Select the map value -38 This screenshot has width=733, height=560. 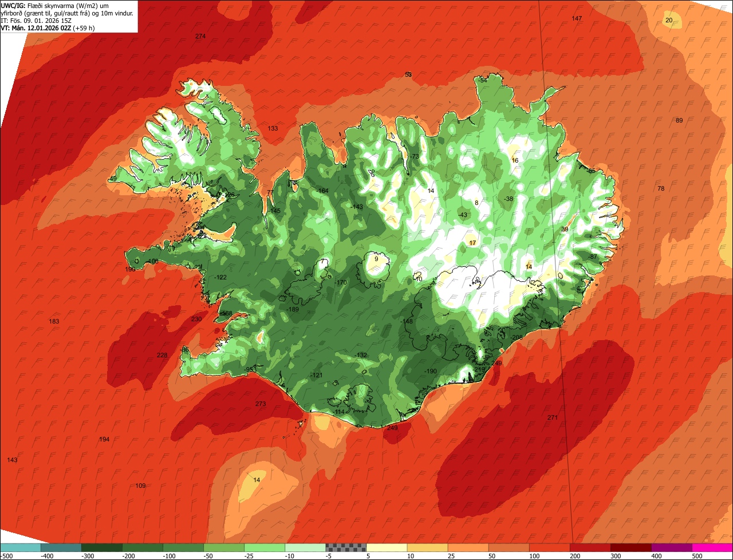(x=508, y=199)
